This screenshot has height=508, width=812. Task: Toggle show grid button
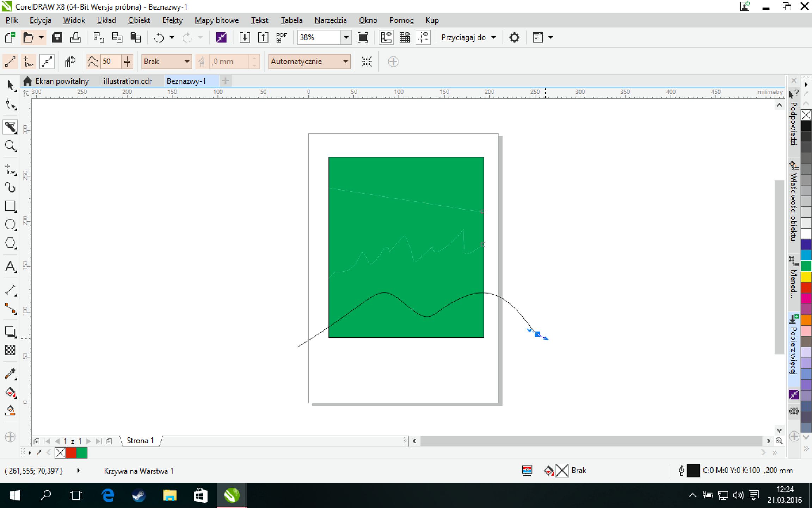pyautogui.click(x=405, y=37)
